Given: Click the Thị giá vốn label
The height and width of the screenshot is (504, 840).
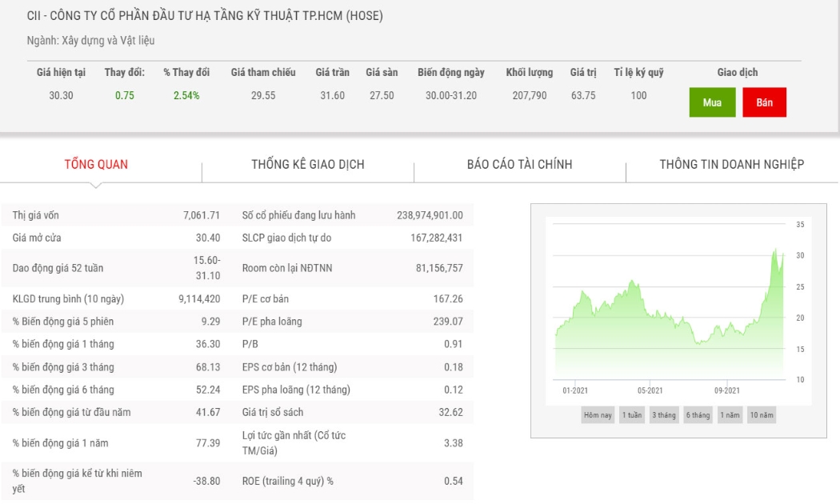Looking at the screenshot, I should 36,215.
